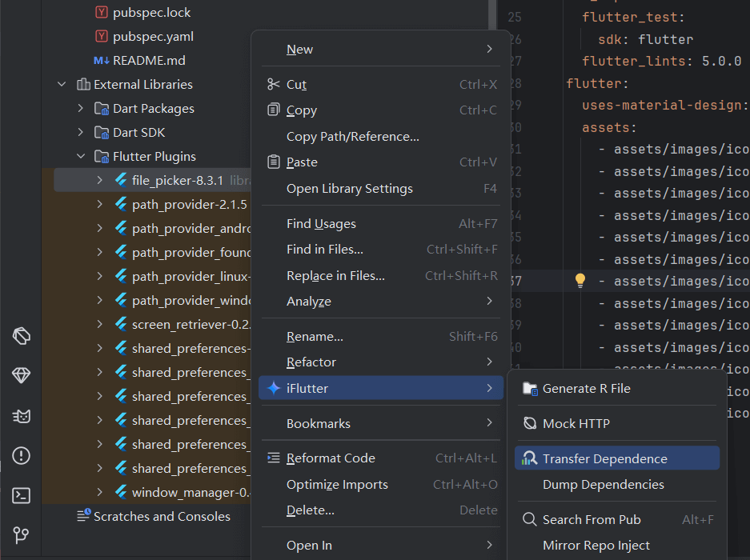Viewport: 750px width, 560px height.
Task: Click the Generate R File folder icon
Action: (530, 388)
